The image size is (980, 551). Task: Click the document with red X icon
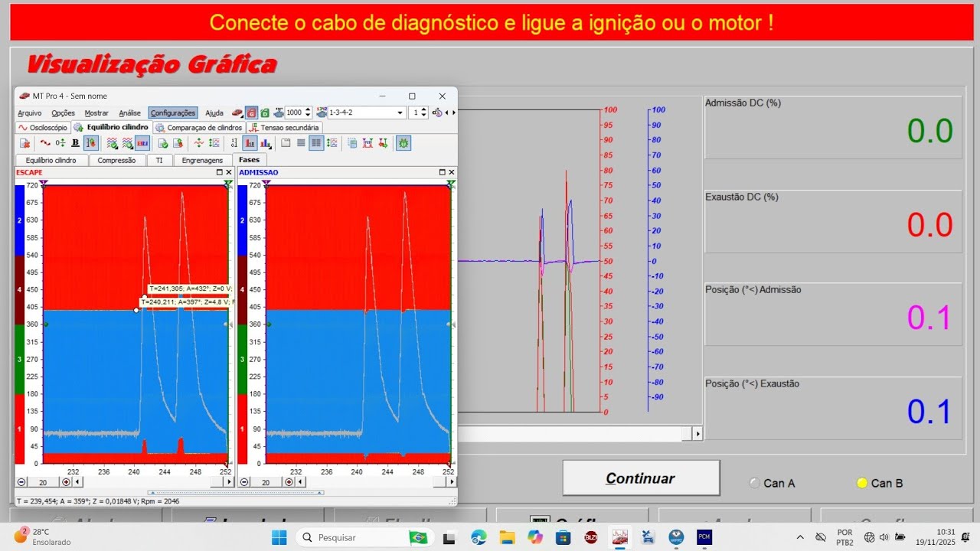tap(25, 143)
